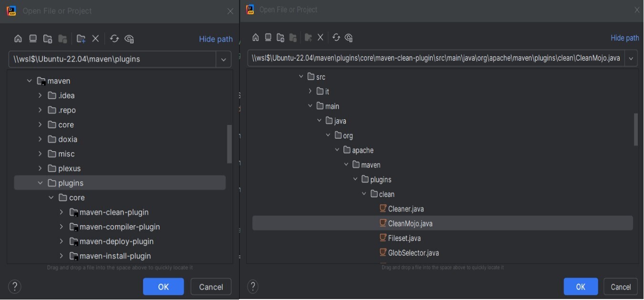
Task: Open help in left dialog
Action: (15, 287)
